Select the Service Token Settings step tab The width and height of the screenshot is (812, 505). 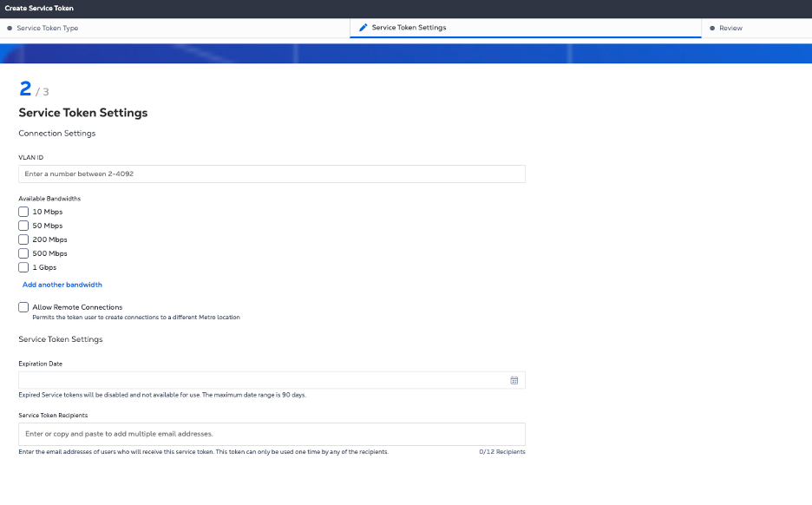409,28
